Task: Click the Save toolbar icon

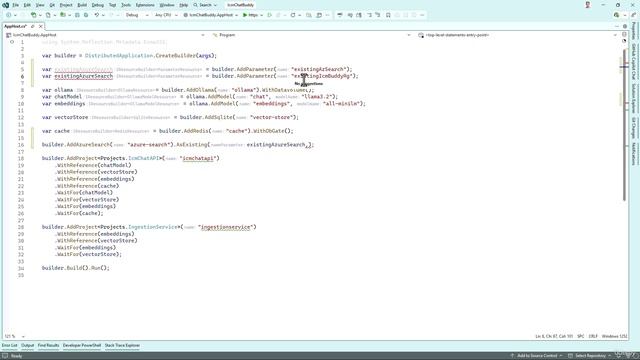Action: click(77, 15)
